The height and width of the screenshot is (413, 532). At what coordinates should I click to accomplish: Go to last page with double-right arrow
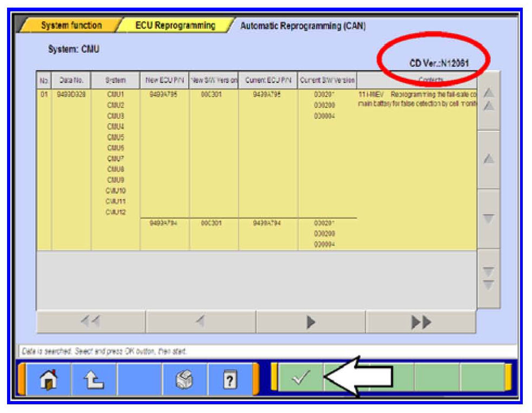coord(421,322)
